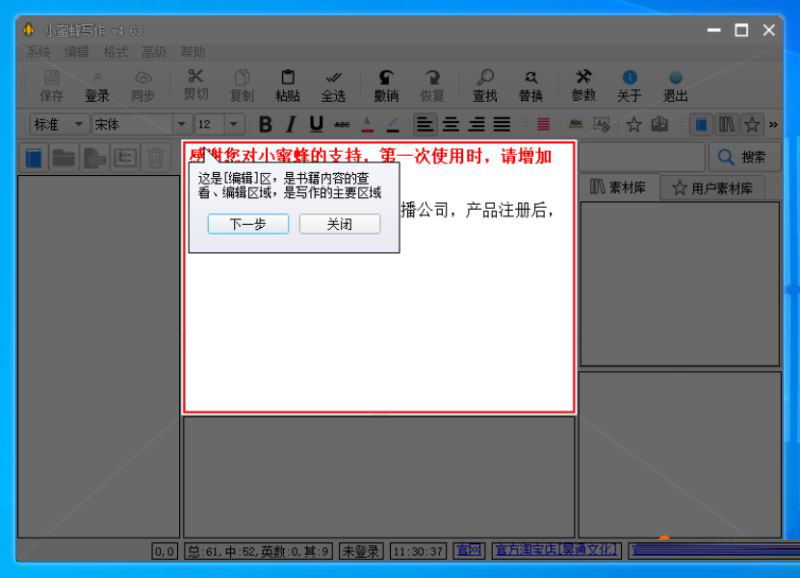Image resolution: width=800 pixels, height=578 pixels.
Task: Switch to the 用户素材库 tab
Action: tap(712, 188)
